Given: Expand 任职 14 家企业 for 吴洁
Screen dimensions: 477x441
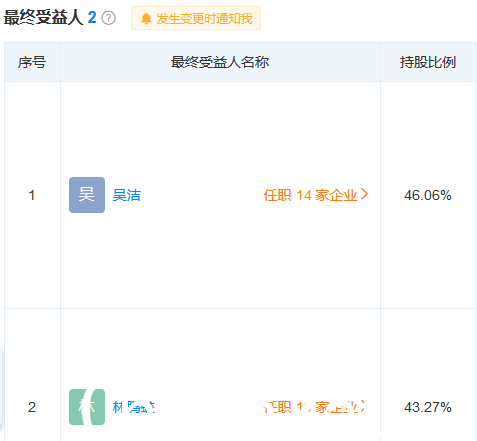Looking at the screenshot, I should 315,195.
